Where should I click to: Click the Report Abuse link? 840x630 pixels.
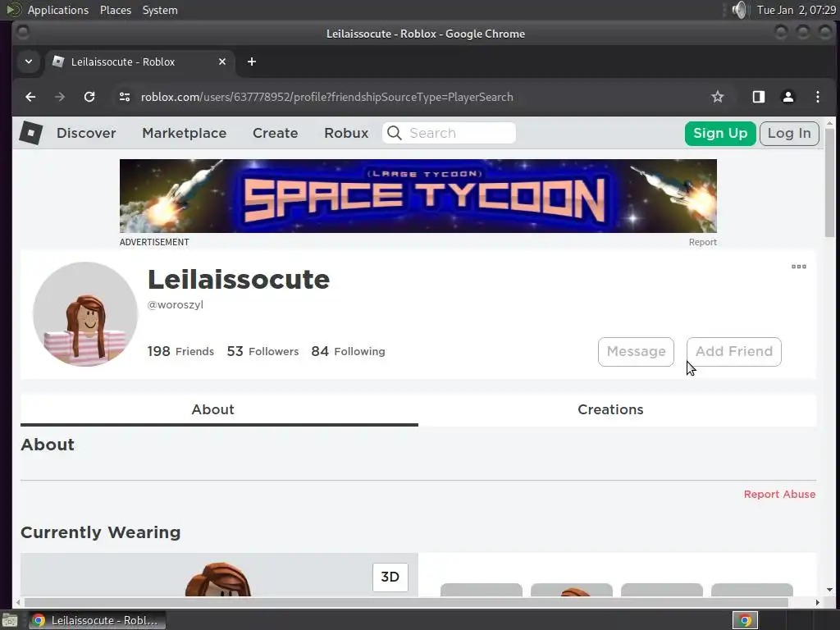pyautogui.click(x=779, y=495)
